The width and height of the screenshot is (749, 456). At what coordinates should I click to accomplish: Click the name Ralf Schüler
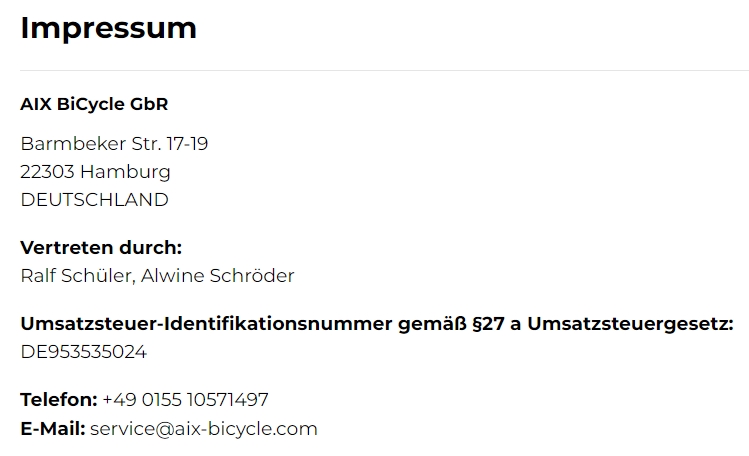tap(78, 276)
